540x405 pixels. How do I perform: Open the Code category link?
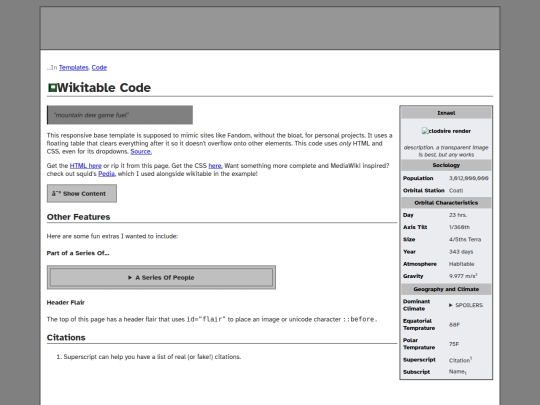pyautogui.click(x=99, y=68)
